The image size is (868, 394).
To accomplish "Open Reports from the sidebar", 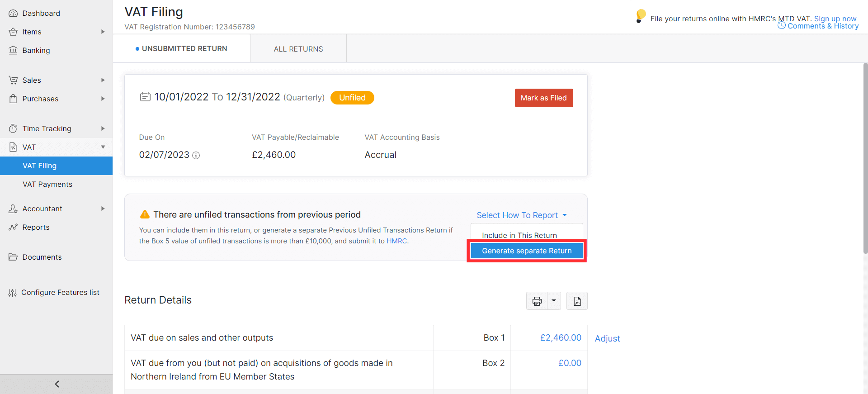I will click(x=36, y=227).
